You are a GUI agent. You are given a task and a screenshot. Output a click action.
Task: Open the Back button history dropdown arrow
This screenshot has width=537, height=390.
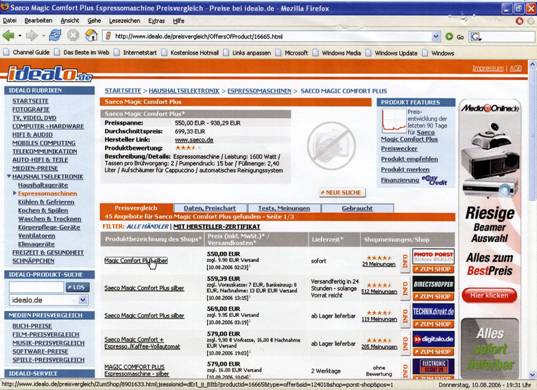click(20, 36)
